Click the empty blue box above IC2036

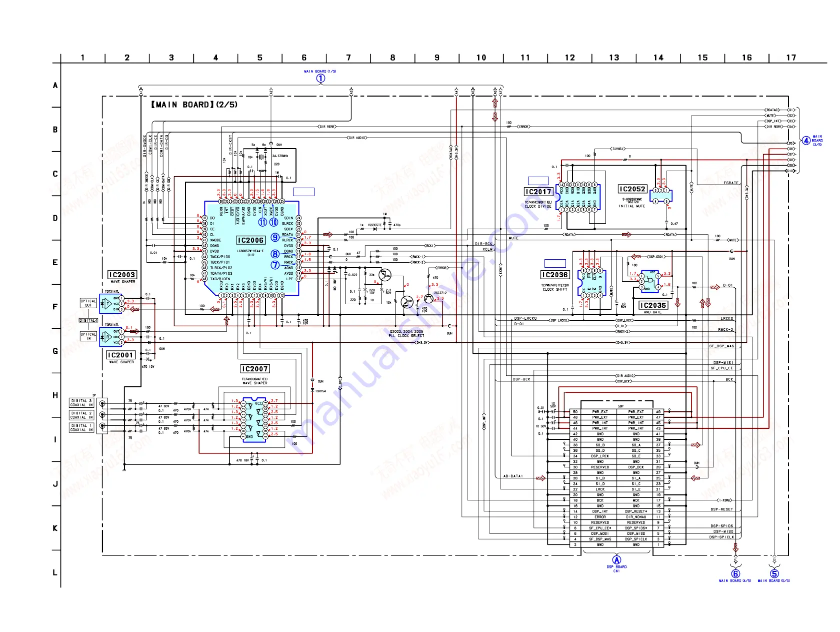(555, 263)
